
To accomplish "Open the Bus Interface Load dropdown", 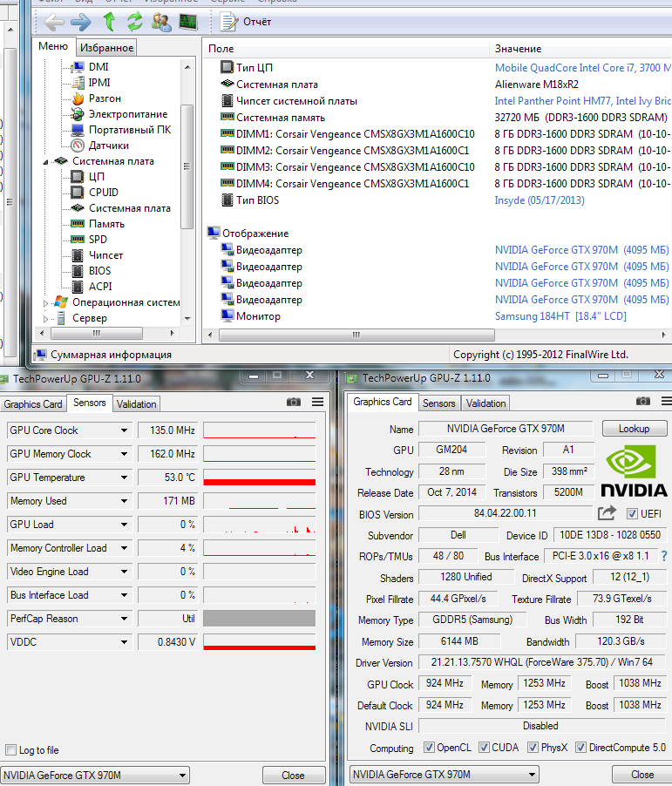I will coord(124,595).
